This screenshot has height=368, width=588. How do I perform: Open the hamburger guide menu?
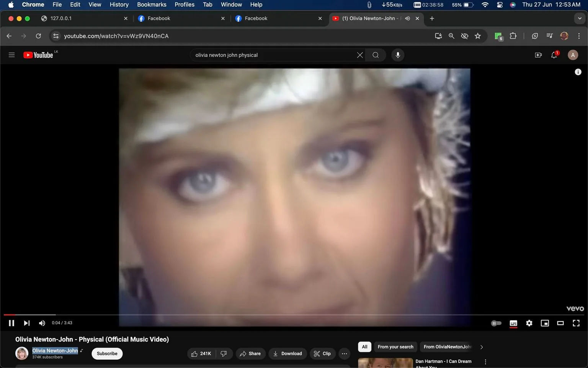coord(11,55)
